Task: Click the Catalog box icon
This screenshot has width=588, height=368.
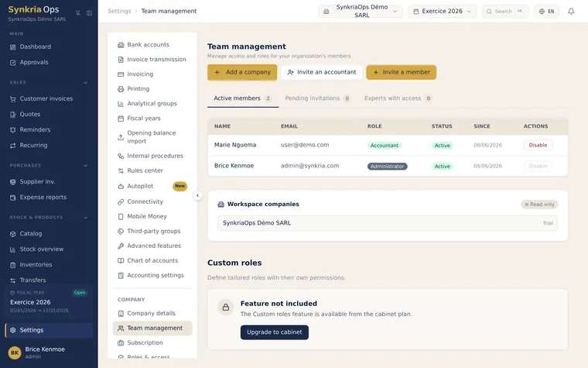Action: click(12, 233)
